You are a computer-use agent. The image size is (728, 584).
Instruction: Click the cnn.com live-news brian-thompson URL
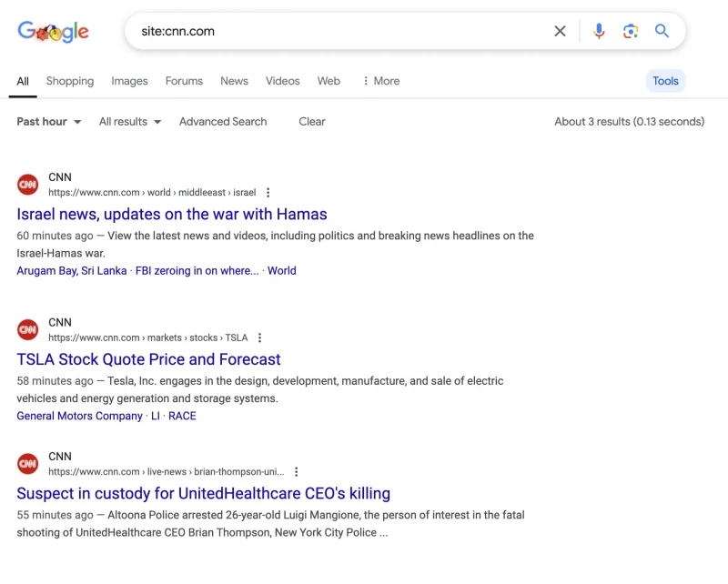pyautogui.click(x=167, y=471)
